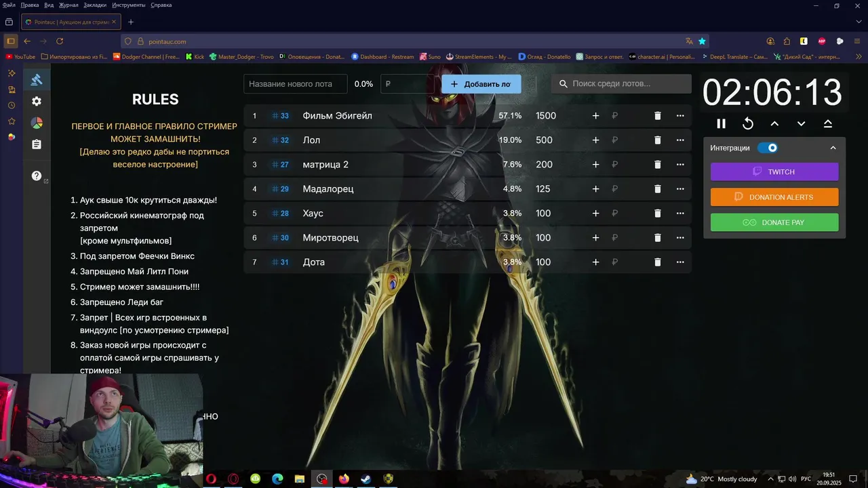The width and height of the screenshot is (868, 488).
Task: Focus the Название нового лота field
Action: [296, 84]
